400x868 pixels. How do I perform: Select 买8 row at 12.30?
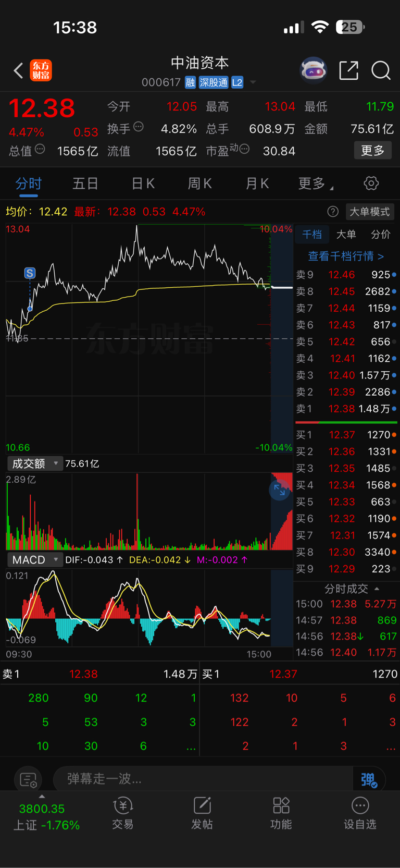pos(346,552)
